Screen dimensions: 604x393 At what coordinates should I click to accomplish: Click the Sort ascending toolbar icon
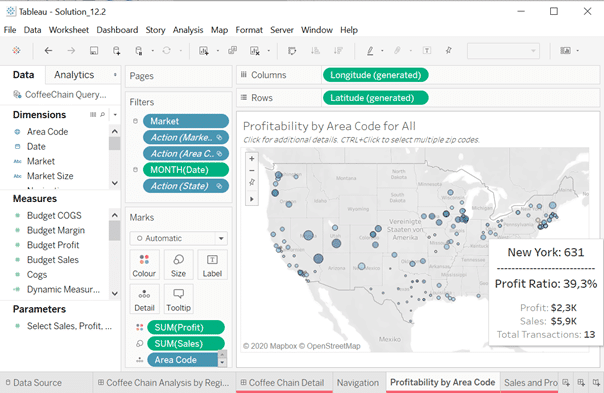[315, 50]
